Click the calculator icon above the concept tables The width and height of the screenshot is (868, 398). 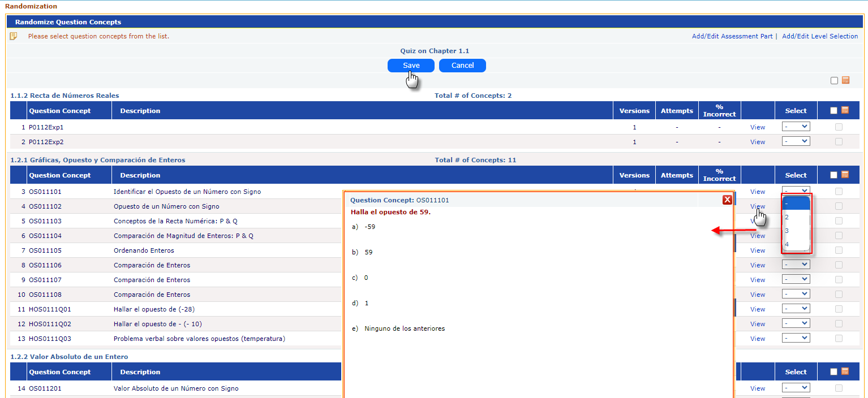[x=845, y=80]
